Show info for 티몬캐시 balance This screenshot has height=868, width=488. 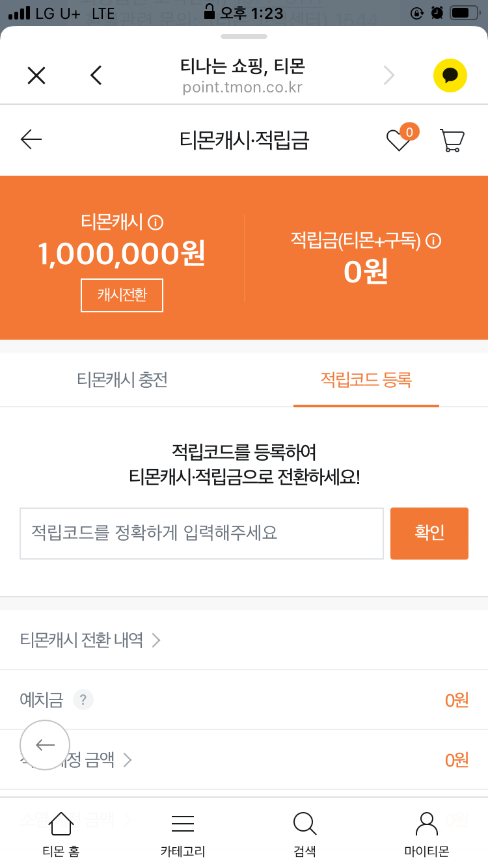(156, 223)
